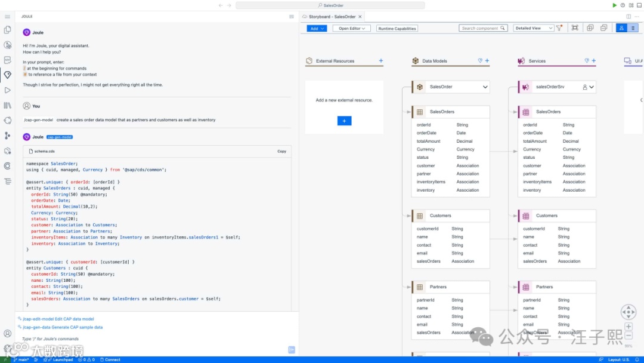The height and width of the screenshot is (363, 644).
Task: Go back with the navigation arrow at top
Action: 221,5
